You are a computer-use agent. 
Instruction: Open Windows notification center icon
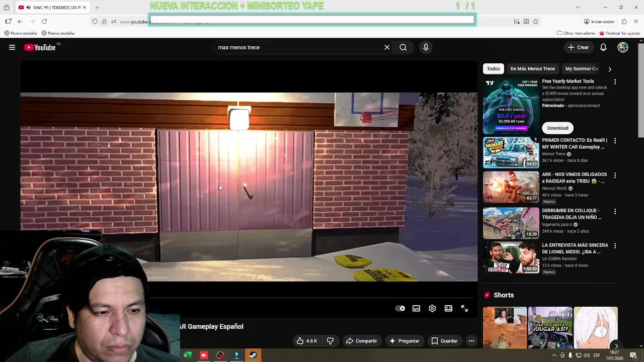coord(633,355)
